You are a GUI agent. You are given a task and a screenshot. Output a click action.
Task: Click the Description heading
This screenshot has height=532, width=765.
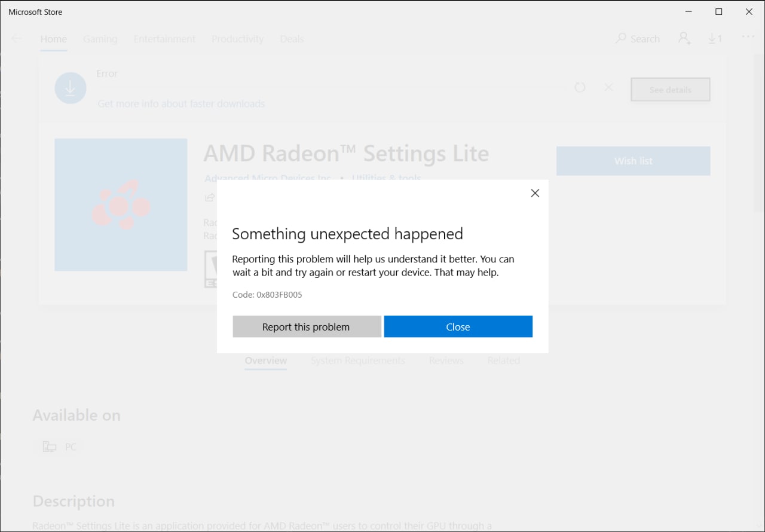point(74,501)
